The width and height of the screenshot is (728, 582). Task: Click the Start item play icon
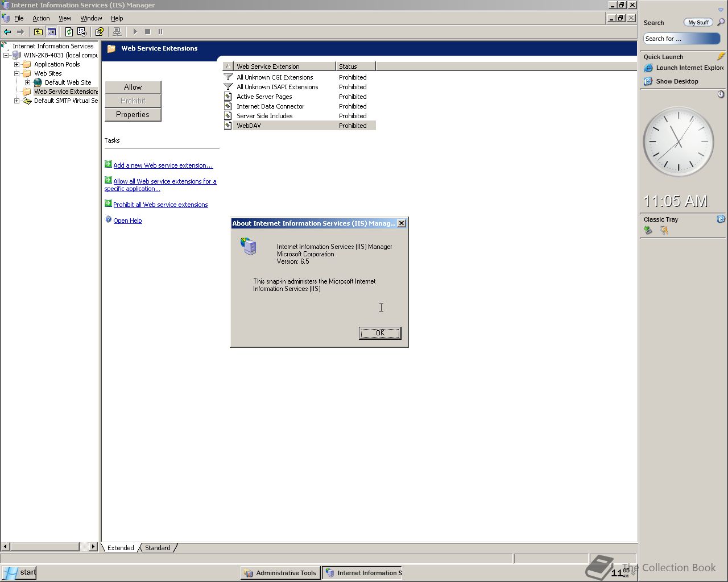click(x=135, y=32)
